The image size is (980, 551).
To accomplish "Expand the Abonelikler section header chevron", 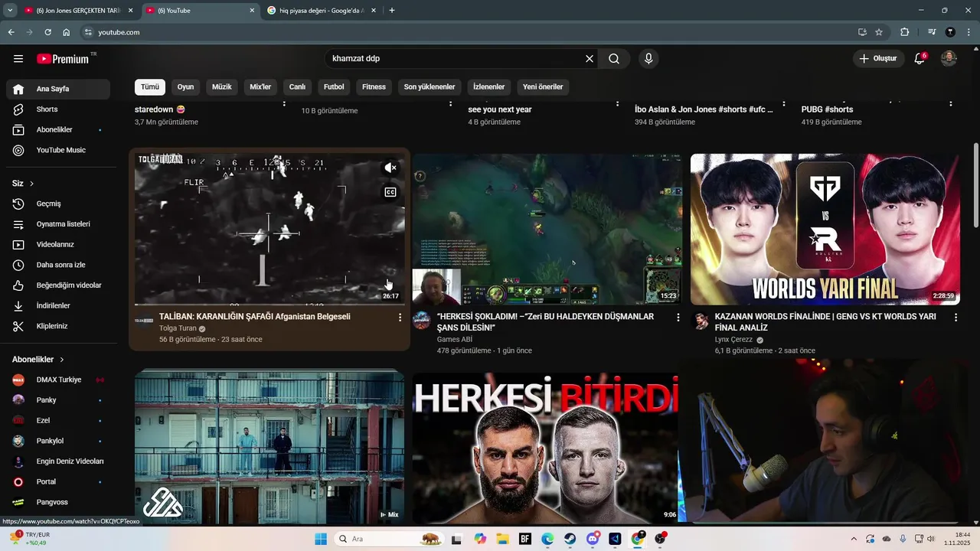I will 62,360.
